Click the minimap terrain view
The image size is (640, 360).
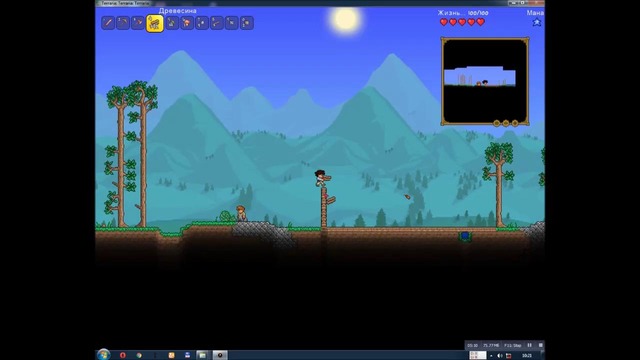484,81
